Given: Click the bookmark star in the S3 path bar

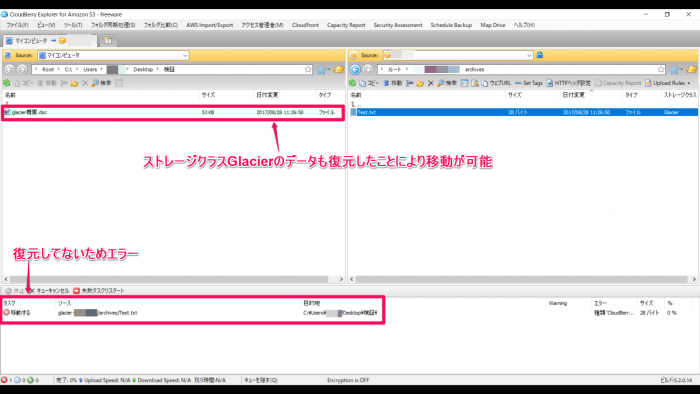Looking at the screenshot, I should click(661, 69).
